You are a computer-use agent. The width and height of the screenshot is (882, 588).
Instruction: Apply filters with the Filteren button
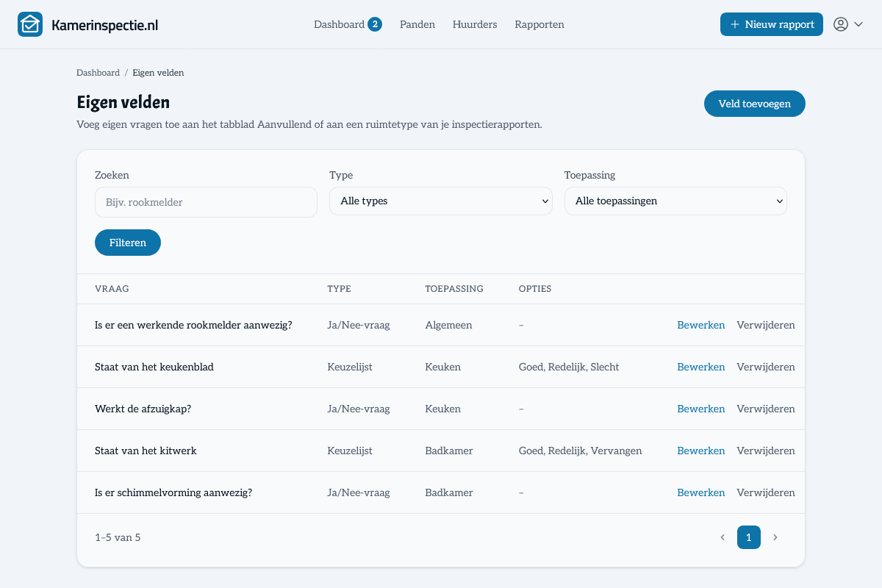pyautogui.click(x=128, y=243)
